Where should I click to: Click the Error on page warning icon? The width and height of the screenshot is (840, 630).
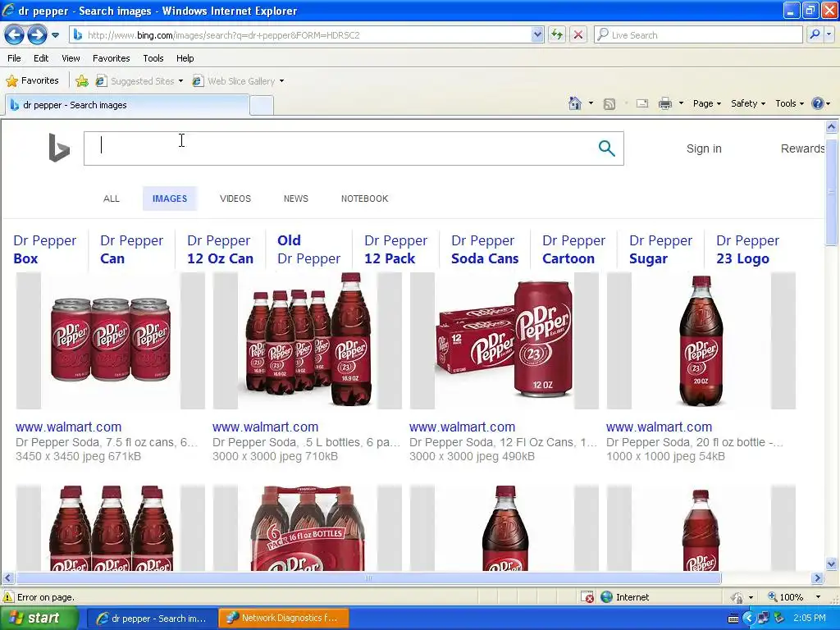(8, 597)
